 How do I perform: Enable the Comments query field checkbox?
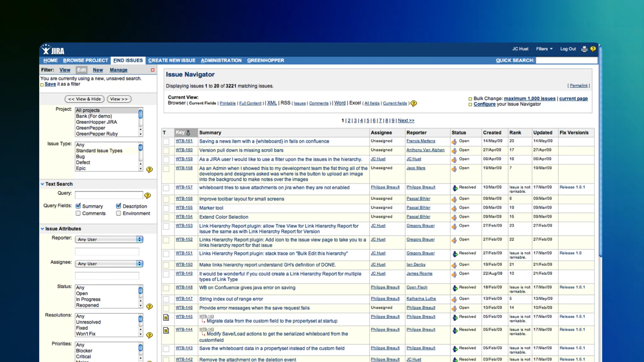78,213
